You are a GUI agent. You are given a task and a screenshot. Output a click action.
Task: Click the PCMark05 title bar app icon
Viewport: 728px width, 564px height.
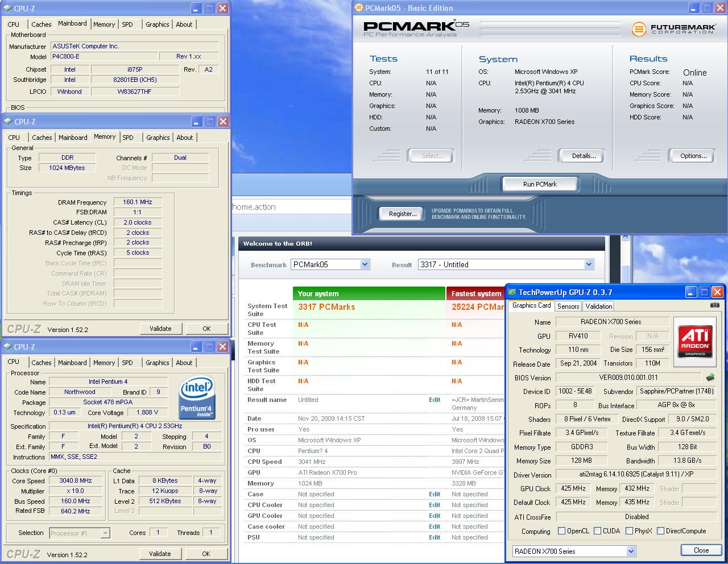point(358,8)
